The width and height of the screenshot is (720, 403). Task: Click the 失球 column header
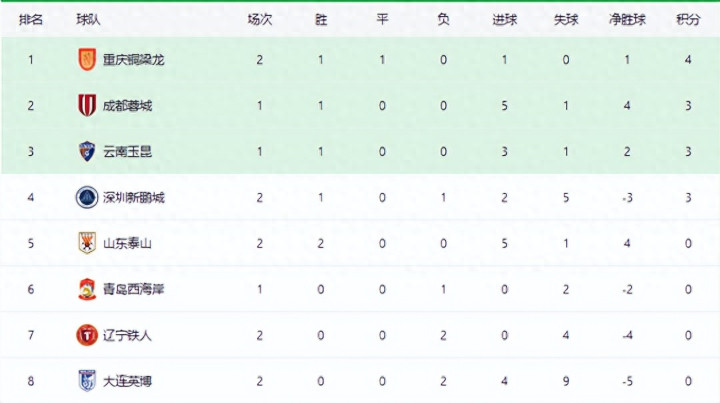point(566,18)
